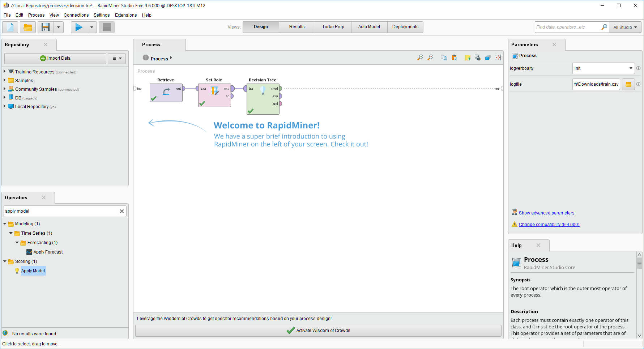Click the operators search field

61,211
